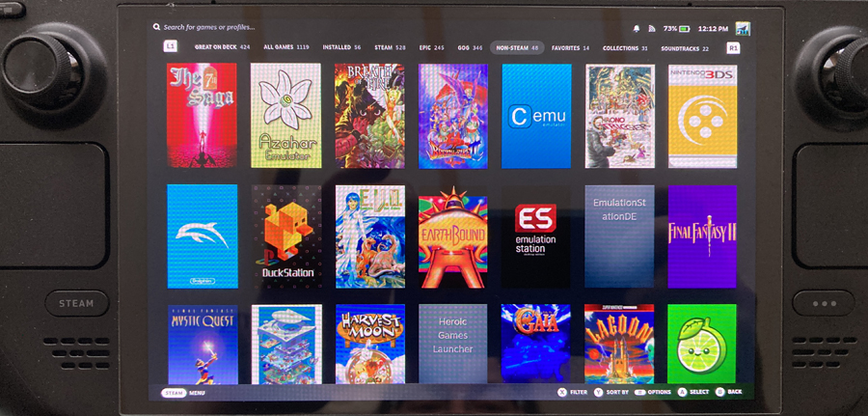Screen dimensions: 868x416
Task: Select the EarthBound game cover
Action: click(452, 236)
